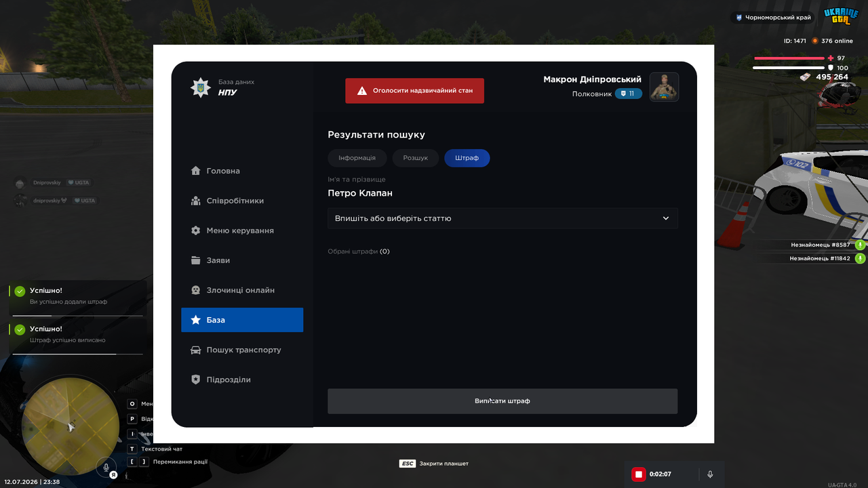Click the ESC key hint icon
Image resolution: width=868 pixels, height=488 pixels.
(407, 464)
